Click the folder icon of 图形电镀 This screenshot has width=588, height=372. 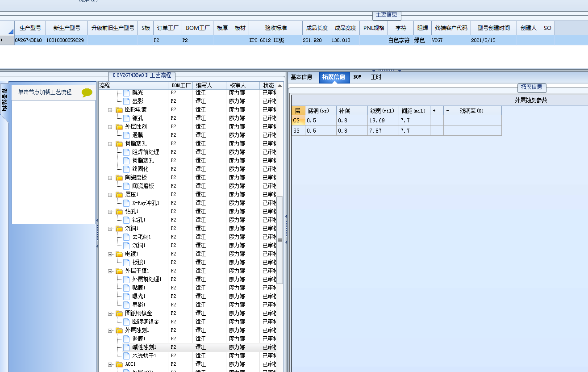coord(119,109)
